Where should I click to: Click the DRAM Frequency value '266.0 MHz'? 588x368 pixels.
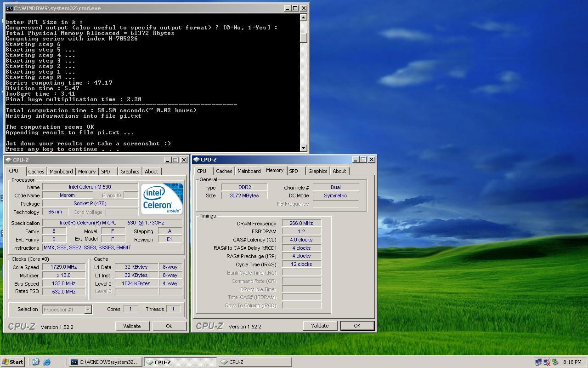(x=301, y=223)
